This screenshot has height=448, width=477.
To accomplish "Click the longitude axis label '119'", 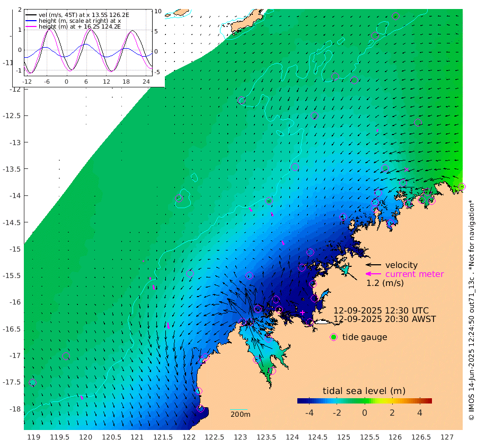I will click(x=34, y=437).
